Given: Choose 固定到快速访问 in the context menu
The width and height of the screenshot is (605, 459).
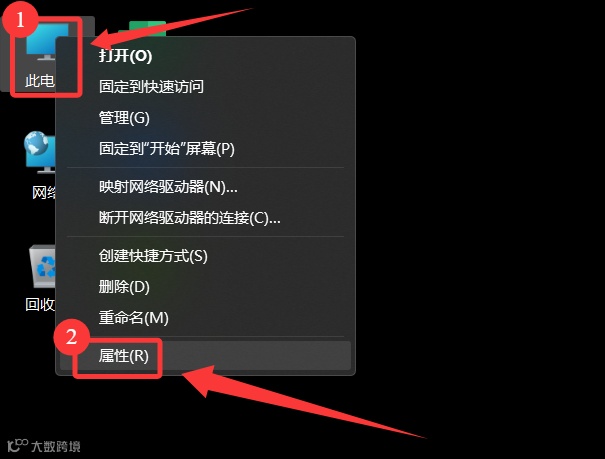Looking at the screenshot, I should [x=151, y=86].
